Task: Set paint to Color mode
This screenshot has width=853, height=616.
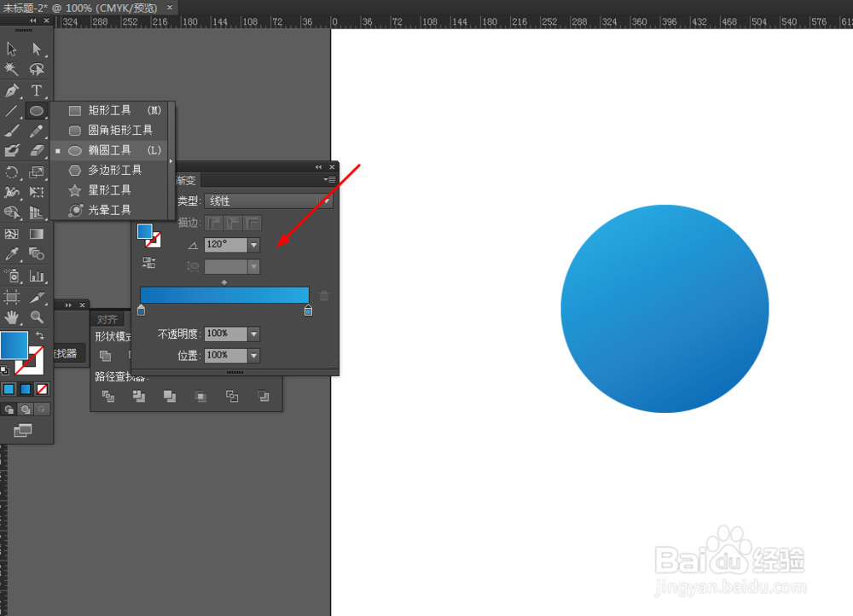Action: click(x=9, y=389)
